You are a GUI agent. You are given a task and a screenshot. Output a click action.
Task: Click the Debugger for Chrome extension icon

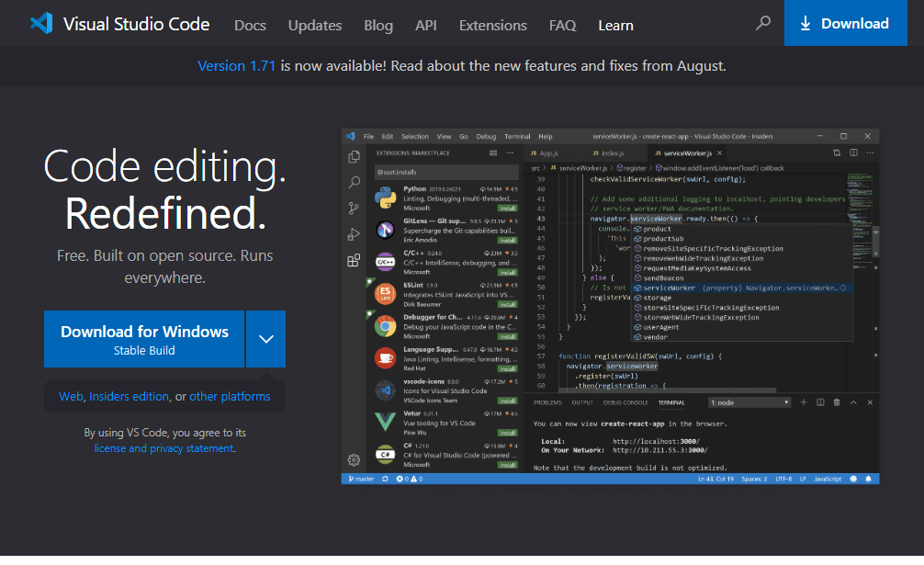[x=386, y=326]
